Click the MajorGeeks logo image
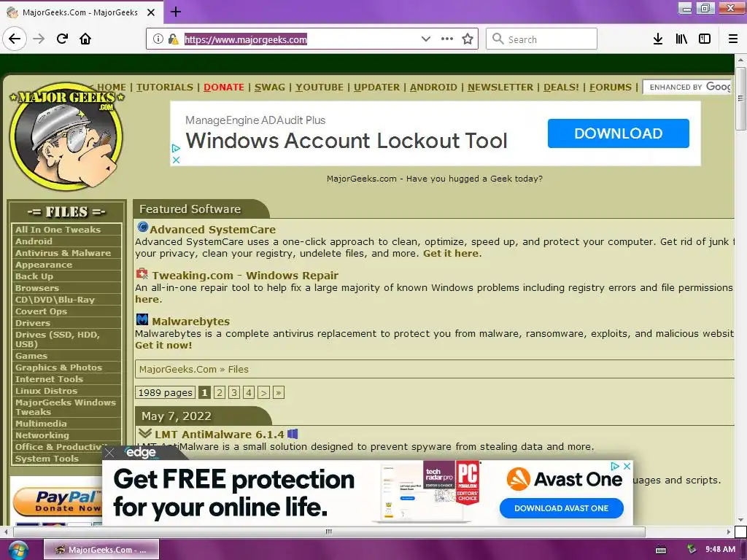 [x=66, y=137]
